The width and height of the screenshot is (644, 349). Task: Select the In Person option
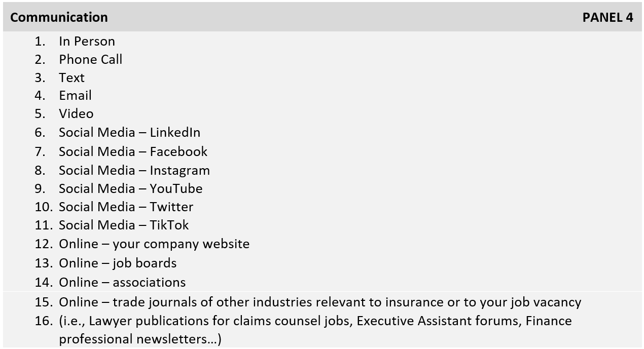[x=87, y=42]
